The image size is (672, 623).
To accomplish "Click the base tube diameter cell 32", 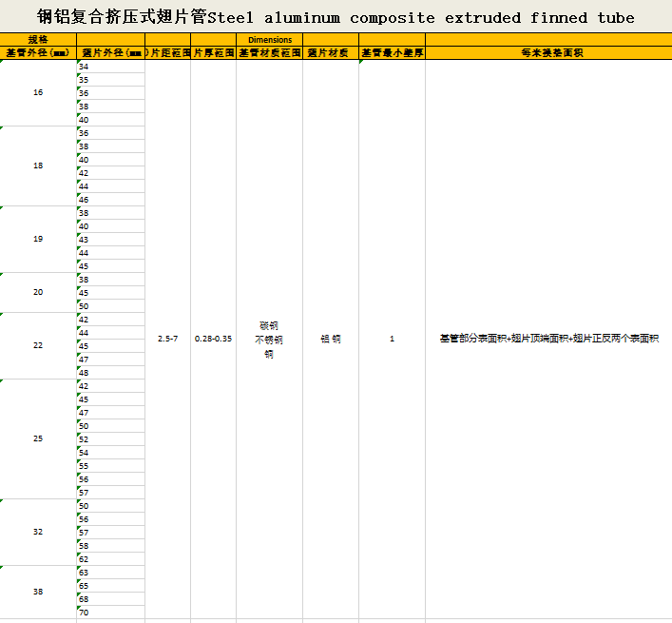I will (x=38, y=532).
